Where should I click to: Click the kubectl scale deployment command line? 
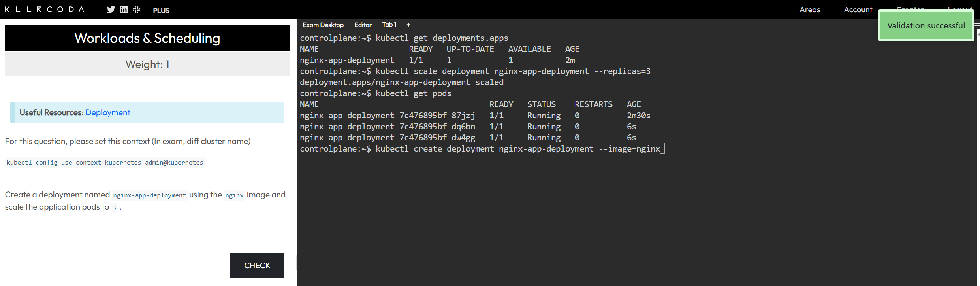pyautogui.click(x=513, y=71)
